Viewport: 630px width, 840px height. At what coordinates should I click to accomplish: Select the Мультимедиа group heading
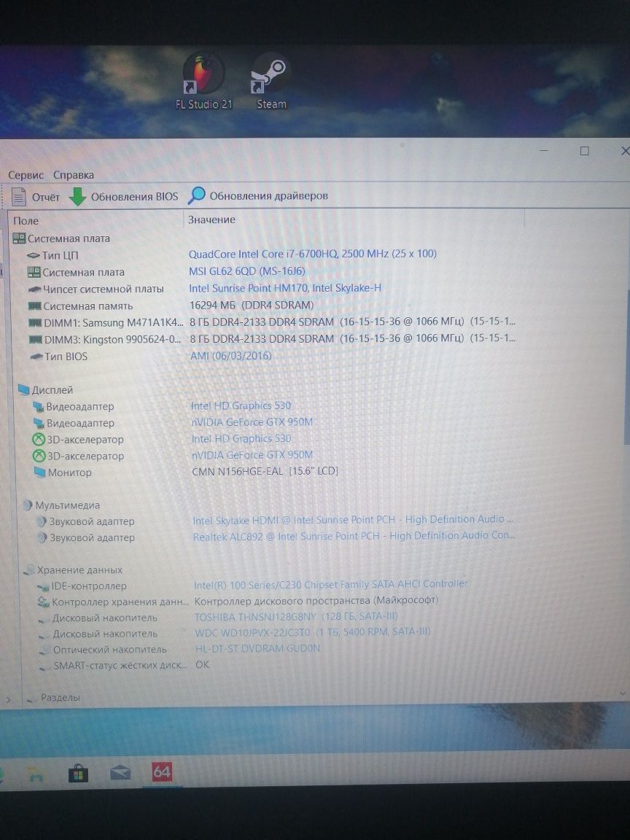tap(61, 505)
